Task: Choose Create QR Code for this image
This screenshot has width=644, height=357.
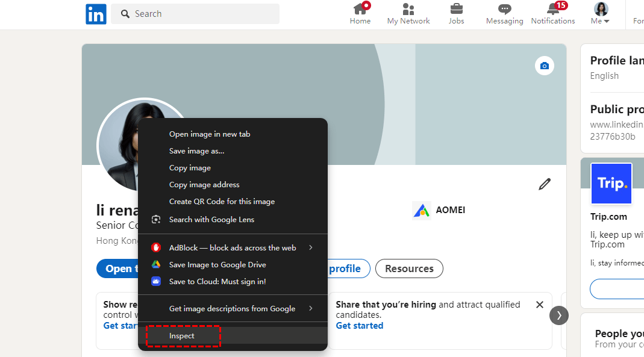Action: point(233,202)
